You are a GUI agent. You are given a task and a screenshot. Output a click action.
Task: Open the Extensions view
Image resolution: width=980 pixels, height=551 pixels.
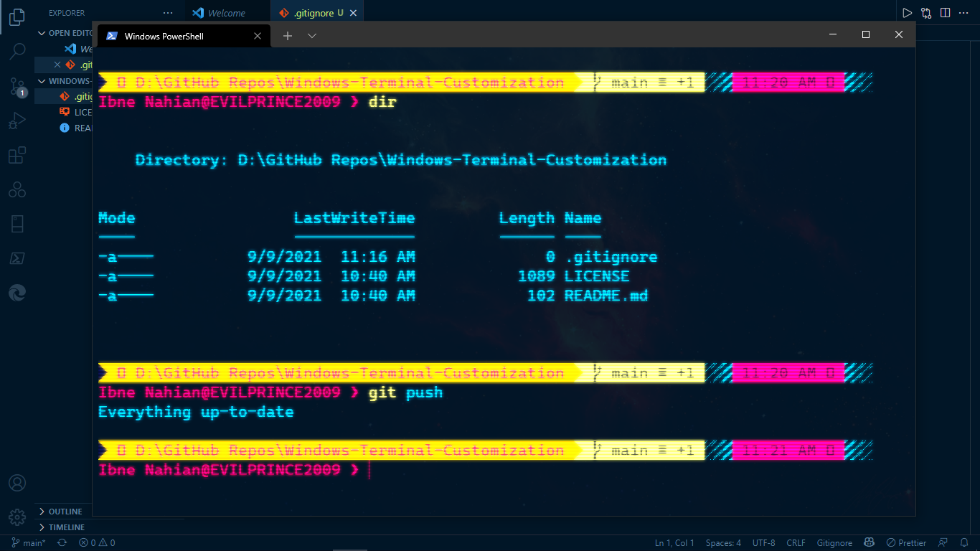click(17, 156)
